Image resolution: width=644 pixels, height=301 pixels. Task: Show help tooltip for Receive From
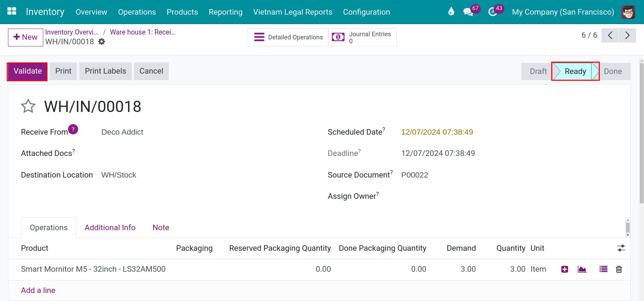click(x=73, y=129)
